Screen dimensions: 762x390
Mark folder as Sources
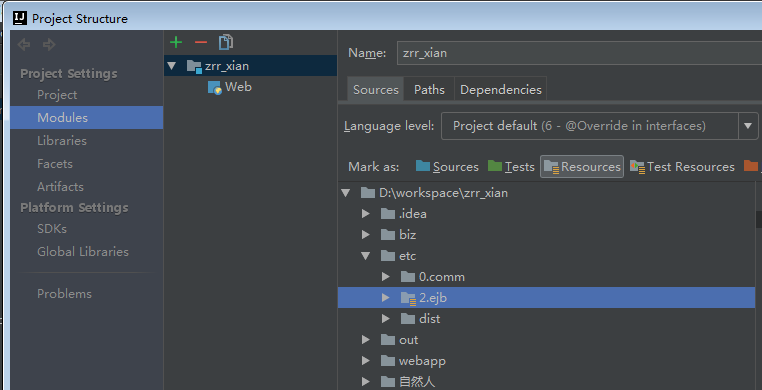pyautogui.click(x=448, y=167)
